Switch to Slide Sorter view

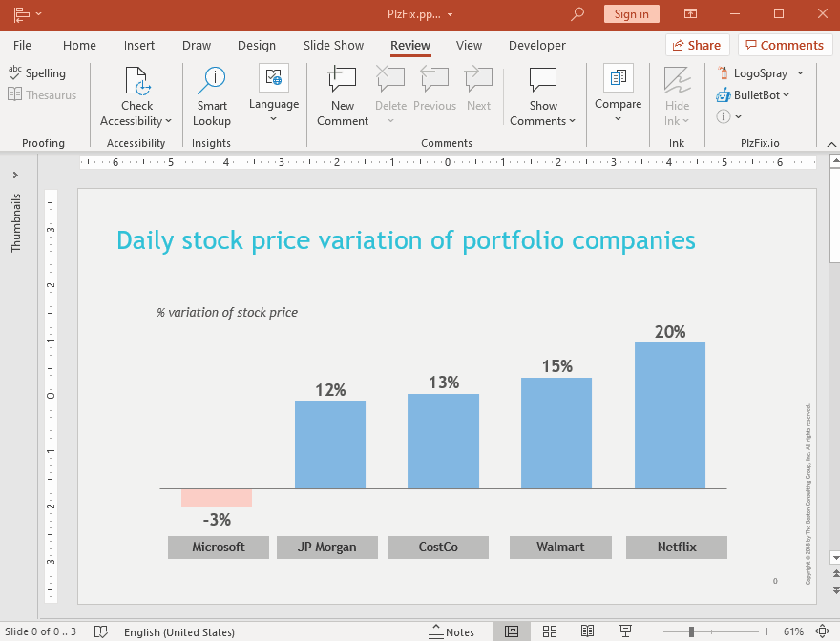[x=550, y=631]
